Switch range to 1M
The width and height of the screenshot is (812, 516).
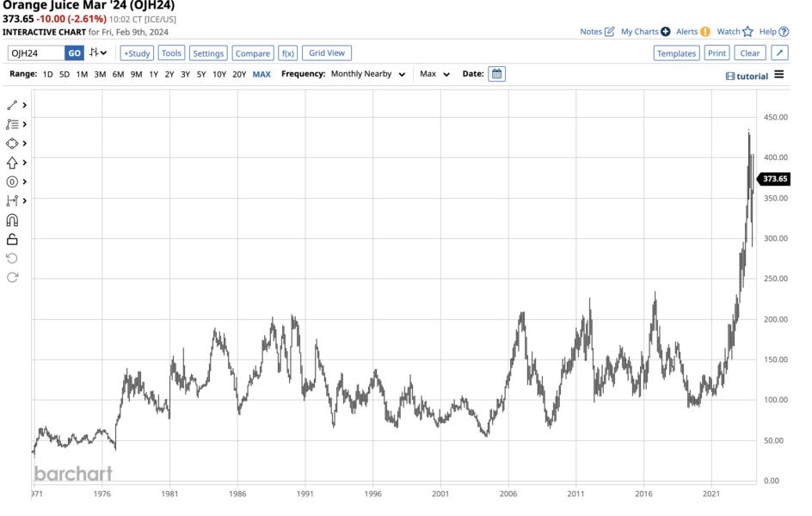(82, 75)
